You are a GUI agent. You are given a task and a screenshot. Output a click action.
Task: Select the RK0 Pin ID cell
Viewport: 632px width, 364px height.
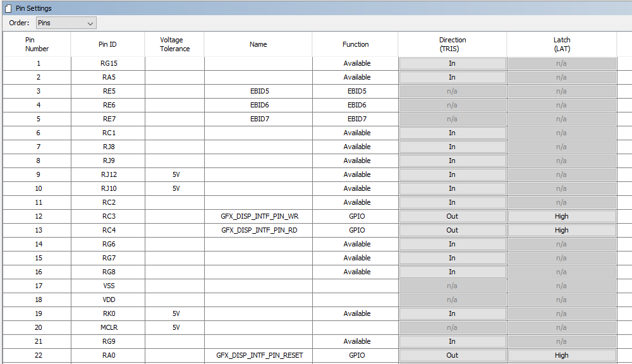[x=109, y=313]
